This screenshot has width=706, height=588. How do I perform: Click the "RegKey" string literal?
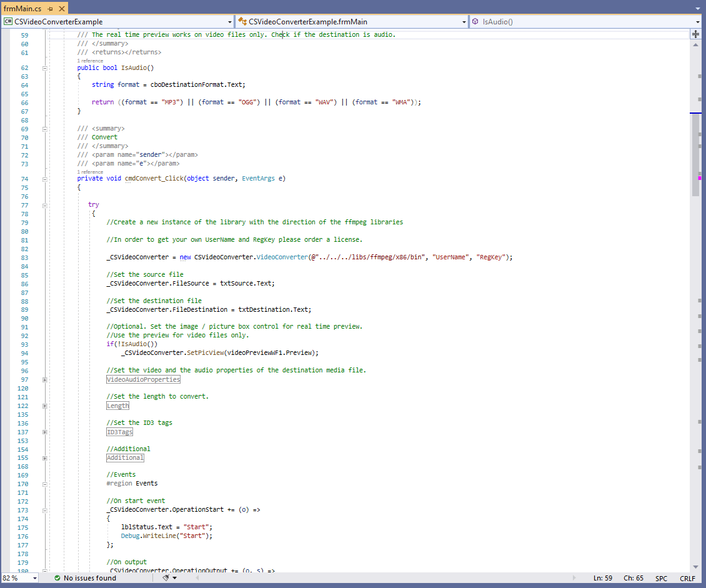[491, 257]
